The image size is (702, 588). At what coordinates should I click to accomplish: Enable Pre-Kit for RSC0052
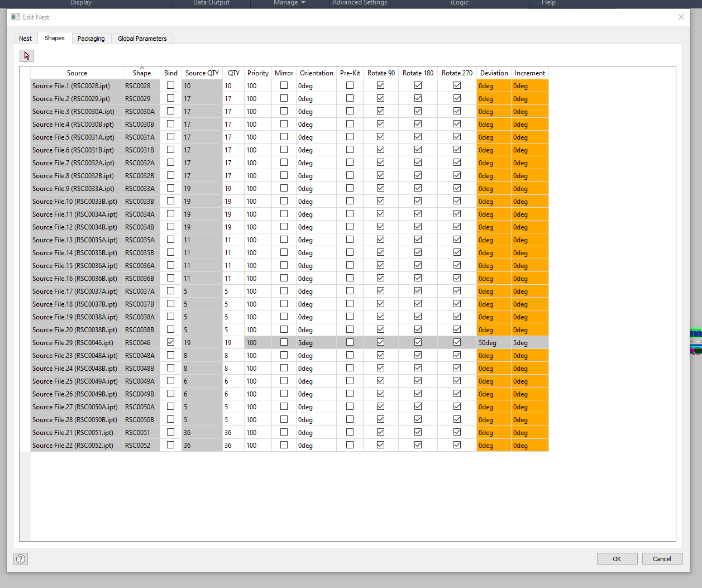(x=350, y=445)
